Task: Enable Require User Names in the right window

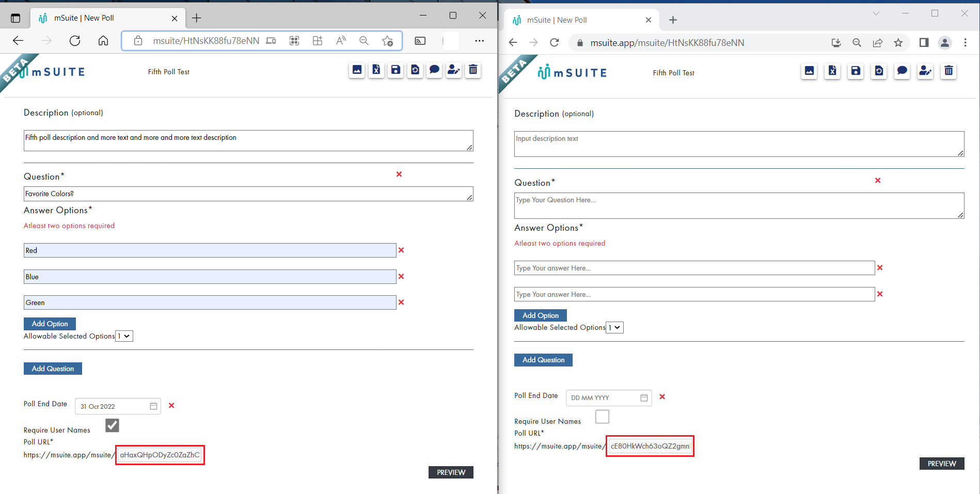Action: [602, 417]
